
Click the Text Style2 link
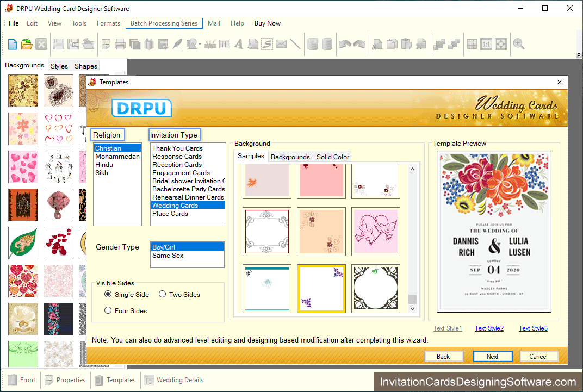coord(489,328)
